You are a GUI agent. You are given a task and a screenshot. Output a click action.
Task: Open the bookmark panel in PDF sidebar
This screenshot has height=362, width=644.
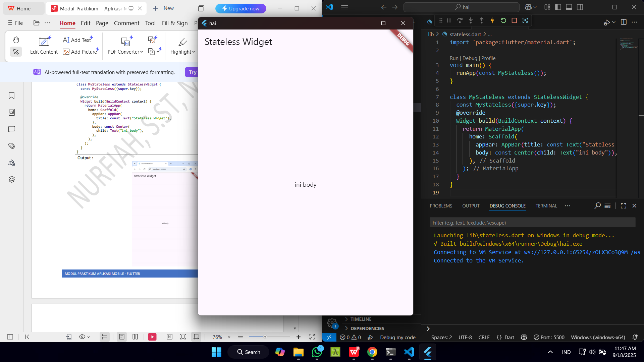12,96
